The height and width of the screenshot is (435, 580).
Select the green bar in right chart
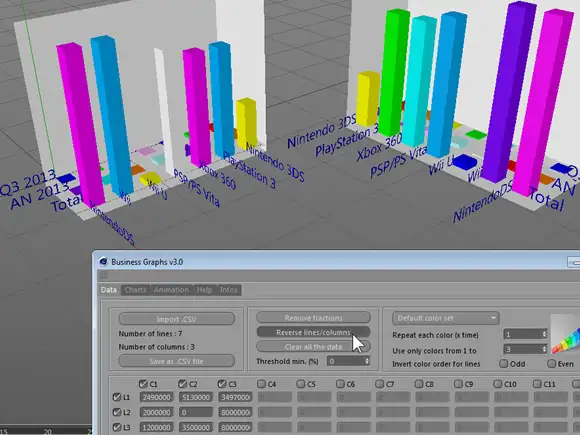394,72
